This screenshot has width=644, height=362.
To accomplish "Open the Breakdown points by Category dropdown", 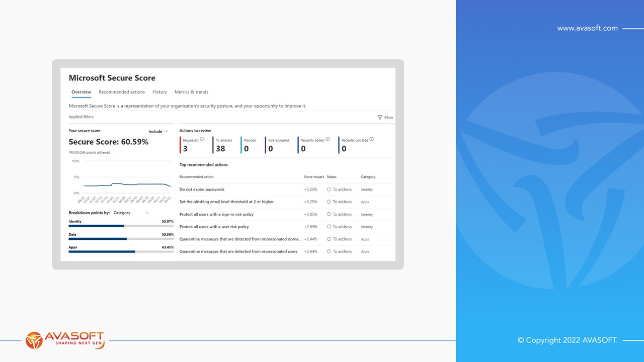I will click(x=131, y=213).
